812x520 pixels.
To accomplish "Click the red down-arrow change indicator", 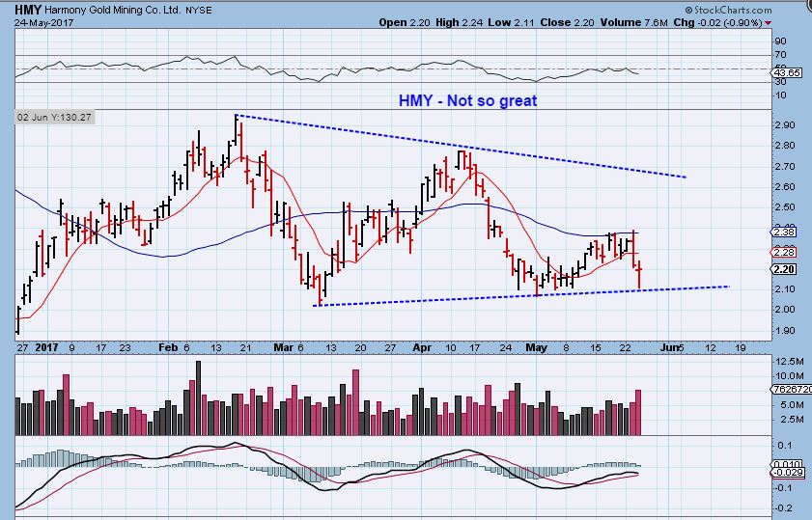I will pos(768,23).
